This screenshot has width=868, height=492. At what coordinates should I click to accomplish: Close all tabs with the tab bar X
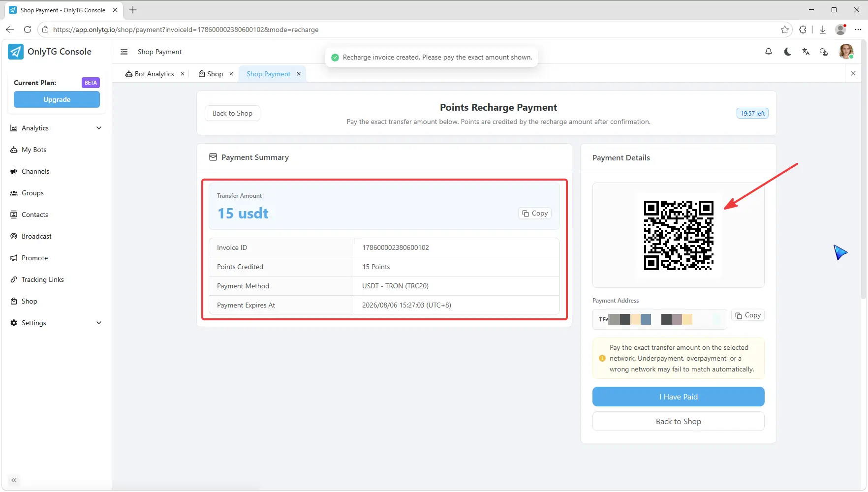pyautogui.click(x=853, y=73)
